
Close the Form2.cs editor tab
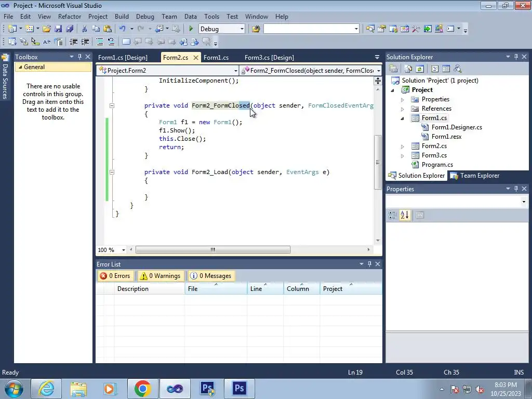point(196,58)
